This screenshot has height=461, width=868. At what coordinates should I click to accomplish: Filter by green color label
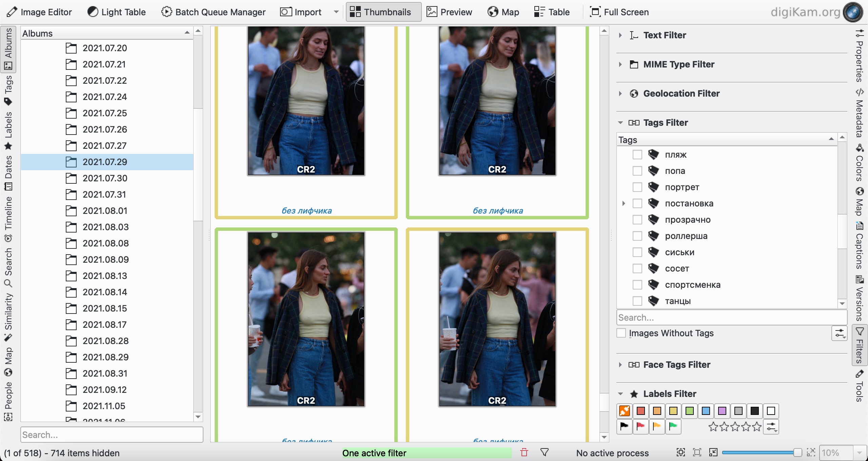tap(690, 411)
